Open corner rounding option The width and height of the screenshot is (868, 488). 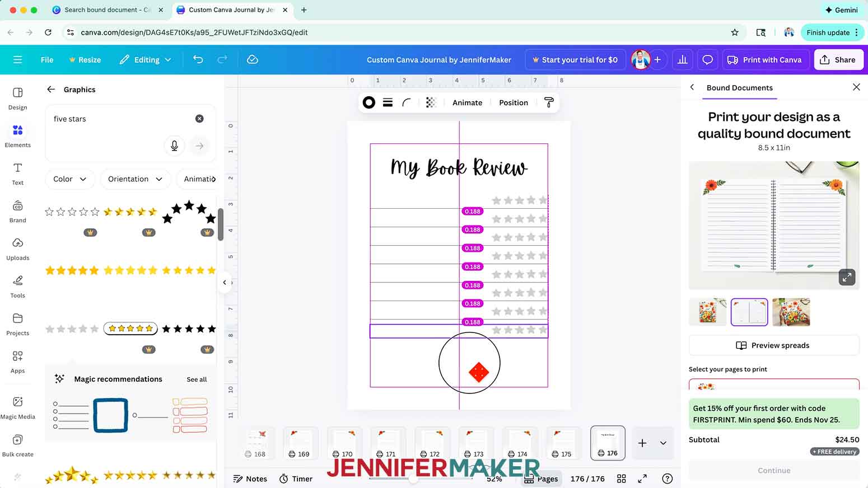(x=407, y=102)
